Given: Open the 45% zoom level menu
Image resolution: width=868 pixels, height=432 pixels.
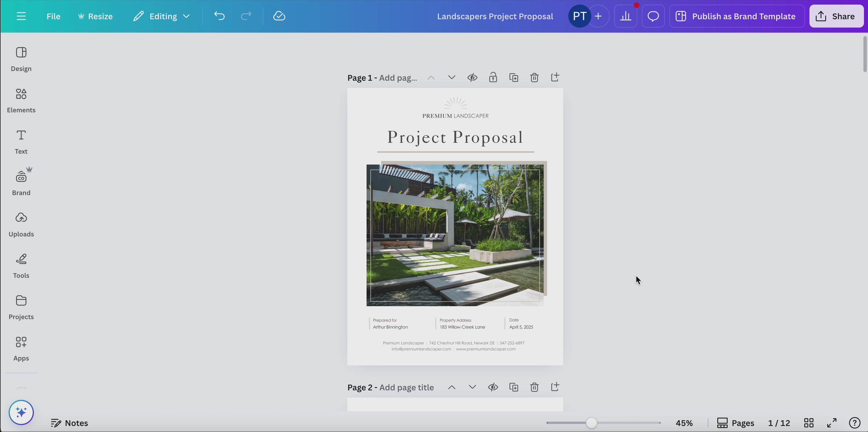Looking at the screenshot, I should tap(684, 423).
